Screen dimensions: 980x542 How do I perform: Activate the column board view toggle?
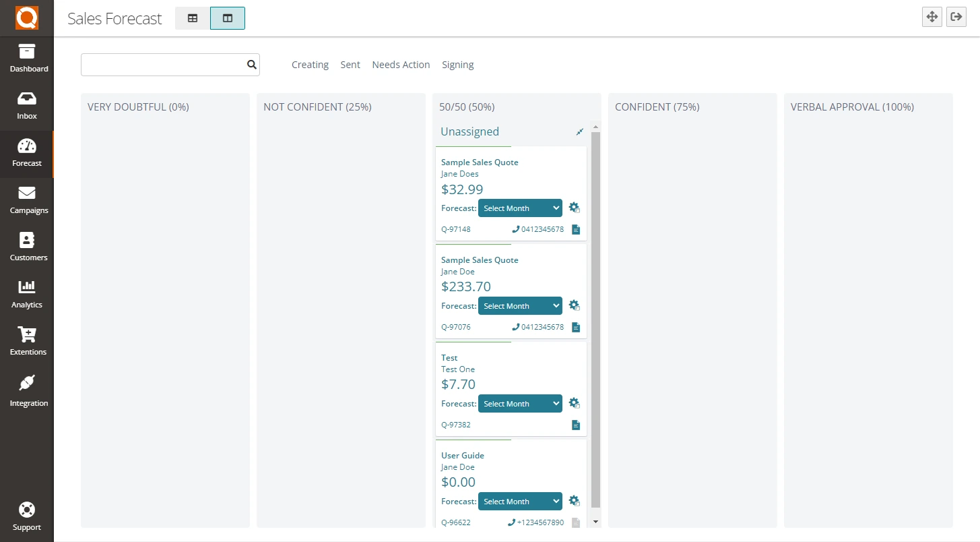tap(227, 18)
